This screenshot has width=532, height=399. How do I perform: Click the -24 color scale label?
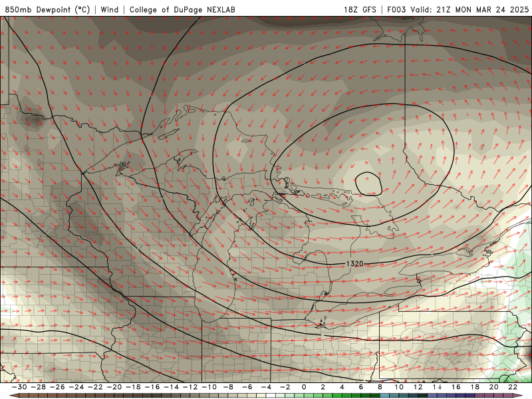pos(76,387)
